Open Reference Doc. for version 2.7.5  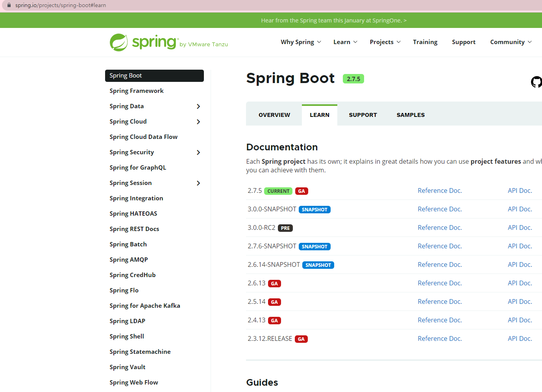(x=440, y=190)
